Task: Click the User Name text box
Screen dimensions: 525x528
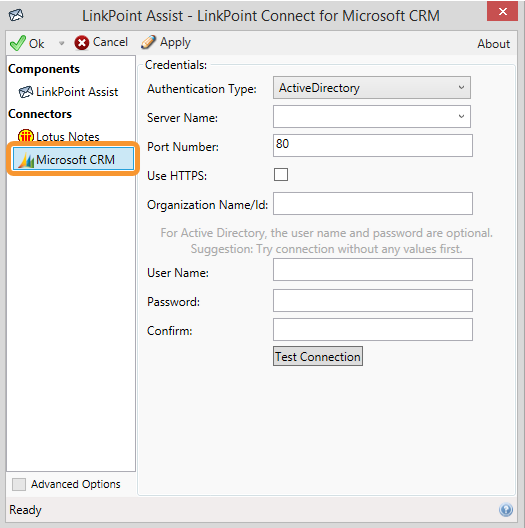Action: [x=373, y=269]
